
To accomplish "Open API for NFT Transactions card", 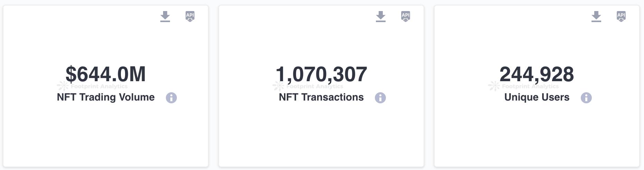I will coord(406,16).
